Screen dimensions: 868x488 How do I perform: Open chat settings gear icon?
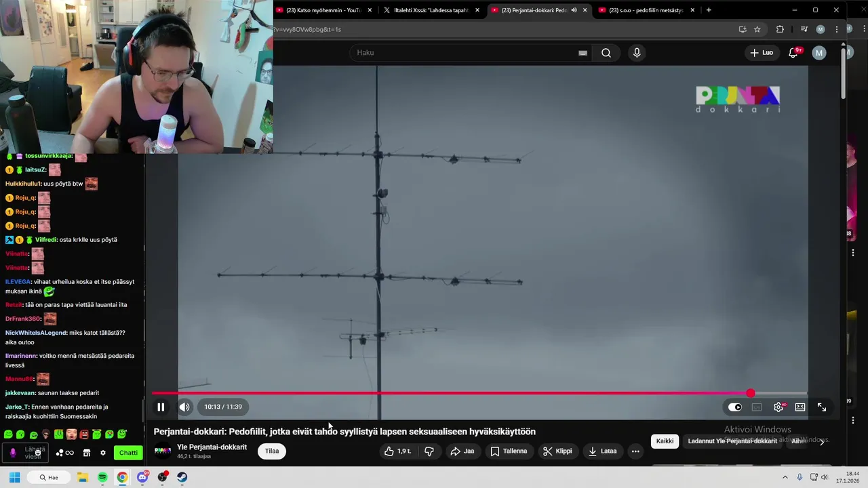[x=103, y=453]
